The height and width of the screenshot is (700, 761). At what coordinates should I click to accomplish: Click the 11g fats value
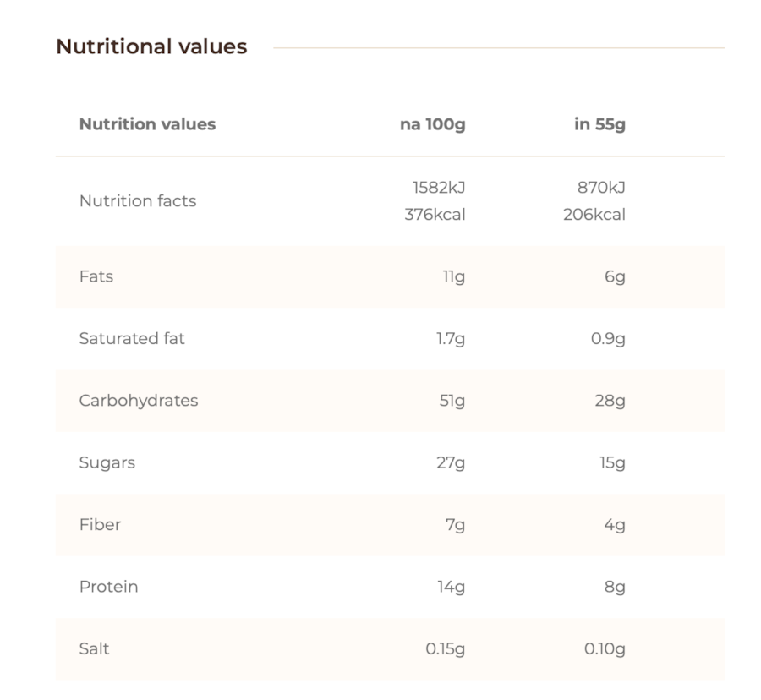[x=454, y=276]
